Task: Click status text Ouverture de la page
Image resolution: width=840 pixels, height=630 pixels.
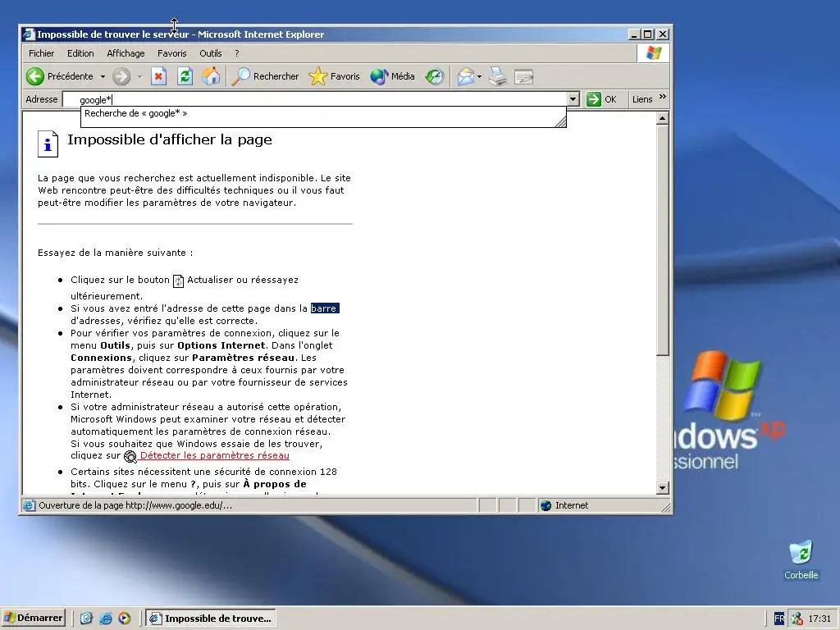Action: 135,505
